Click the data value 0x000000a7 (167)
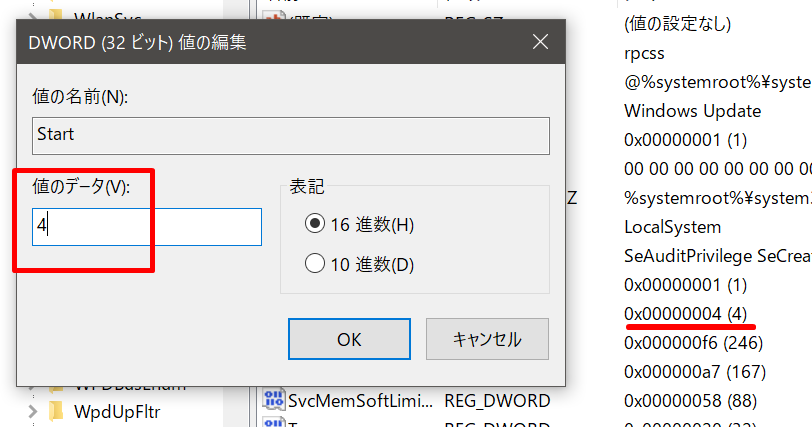The height and width of the screenshot is (427, 812). (x=695, y=372)
